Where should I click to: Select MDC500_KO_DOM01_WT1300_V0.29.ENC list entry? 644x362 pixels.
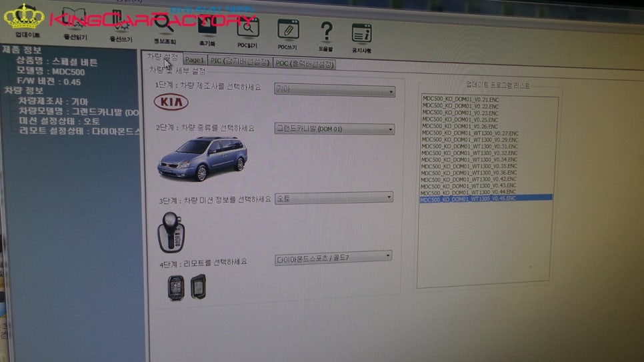[470, 140]
